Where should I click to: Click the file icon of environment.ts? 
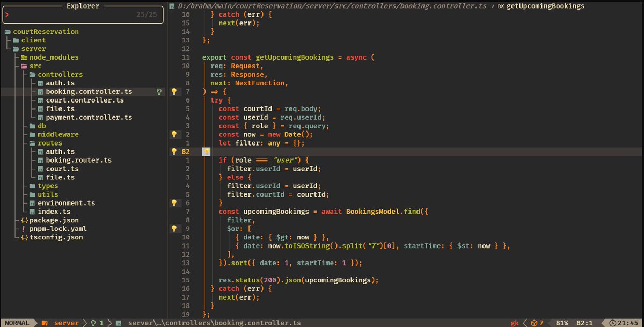(32, 204)
